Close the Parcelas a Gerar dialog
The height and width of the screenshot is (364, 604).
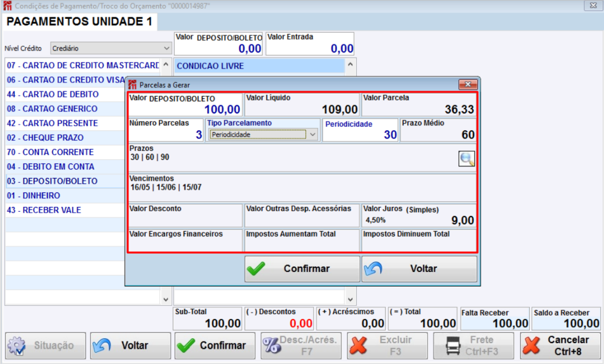[x=468, y=84]
